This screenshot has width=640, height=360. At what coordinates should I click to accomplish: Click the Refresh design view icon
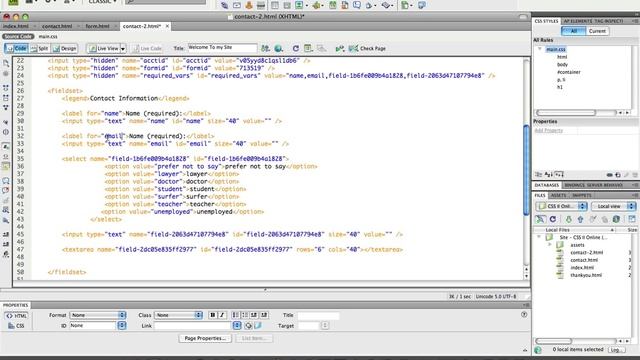tap(296, 48)
